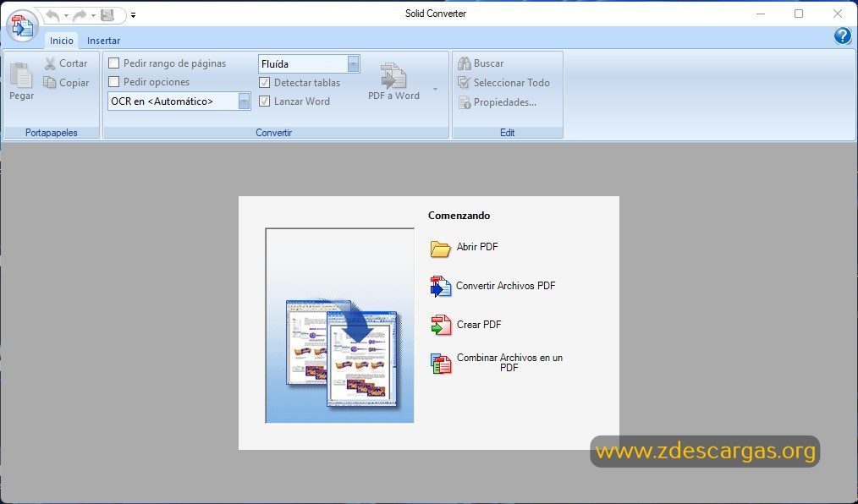
Task: Click the document conversion preview image
Action: [x=340, y=326]
